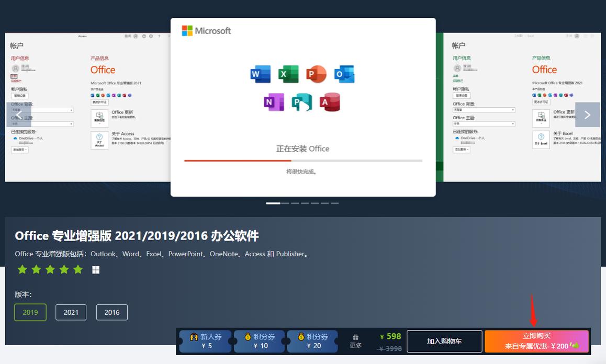Screen dimensions: 606x364
Task: Click the struck-through price '¥ 3998'
Action: pos(389,348)
